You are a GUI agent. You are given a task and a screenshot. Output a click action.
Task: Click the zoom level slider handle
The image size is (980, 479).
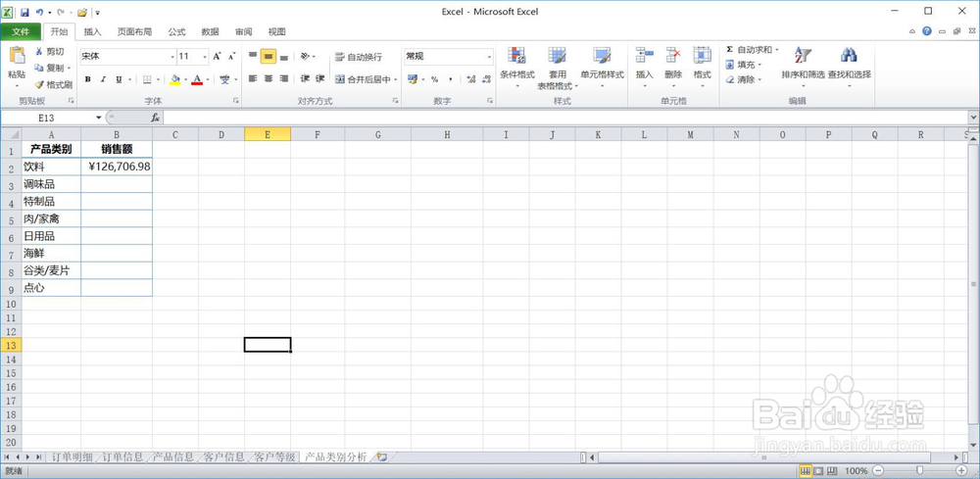tap(919, 470)
